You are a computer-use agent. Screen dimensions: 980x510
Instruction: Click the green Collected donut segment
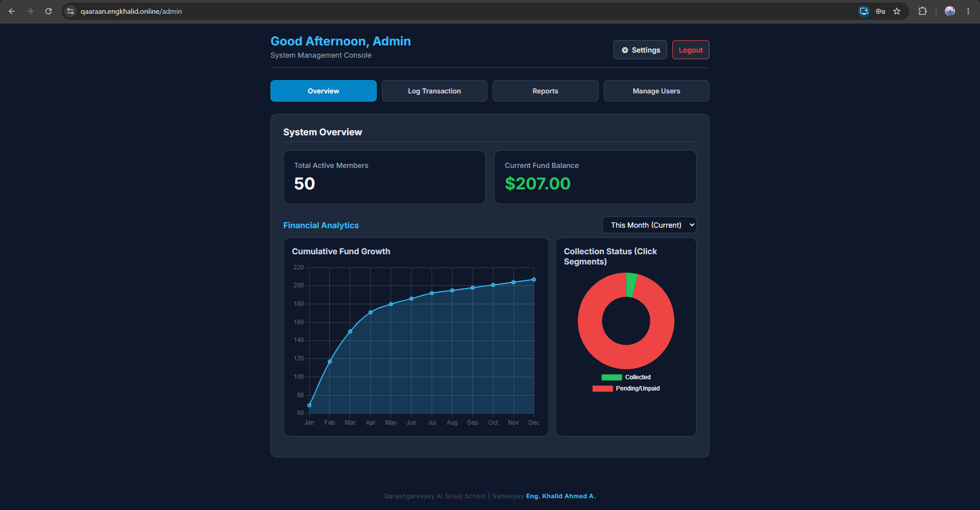tap(631, 284)
